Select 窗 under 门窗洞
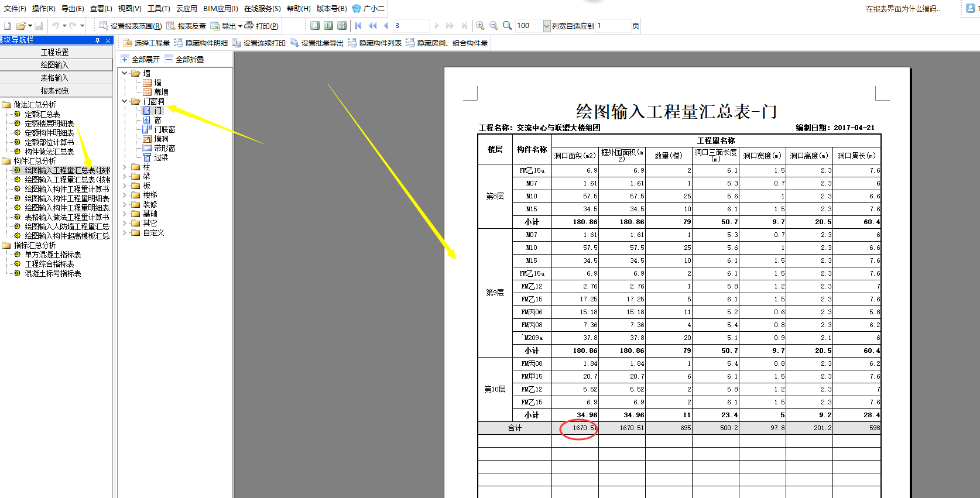This screenshot has width=980, height=498. pos(157,120)
